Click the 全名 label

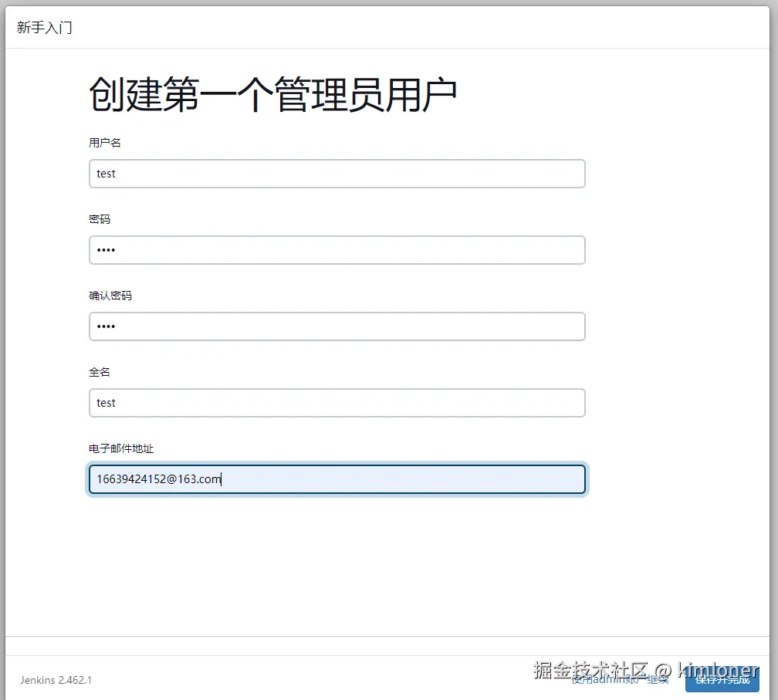[100, 372]
